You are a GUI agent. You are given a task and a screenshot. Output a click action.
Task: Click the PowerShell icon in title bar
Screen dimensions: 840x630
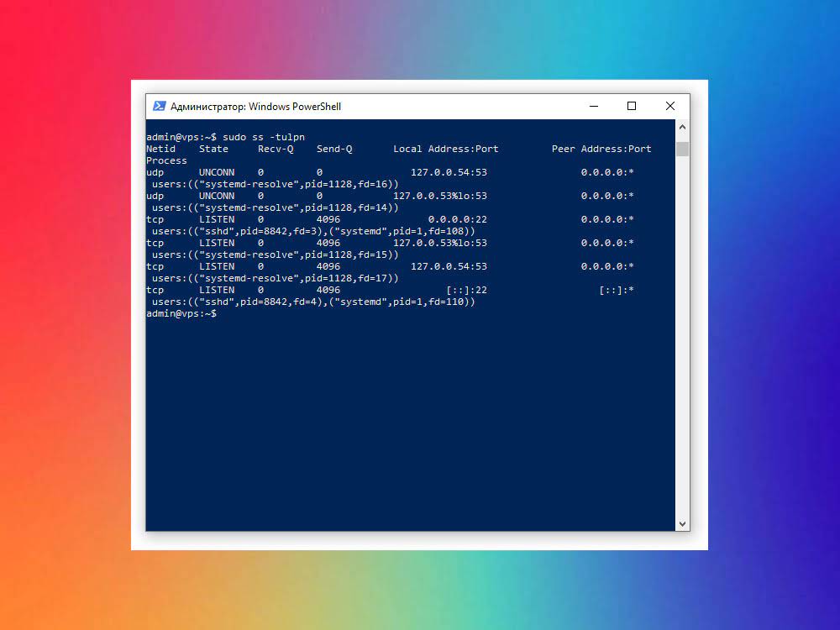click(x=159, y=107)
